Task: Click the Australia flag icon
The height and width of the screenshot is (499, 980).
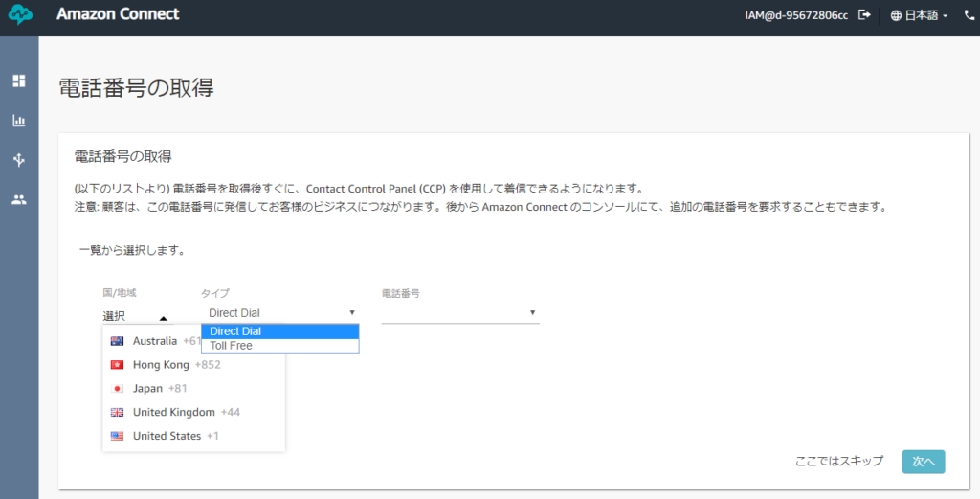Action: [117, 341]
